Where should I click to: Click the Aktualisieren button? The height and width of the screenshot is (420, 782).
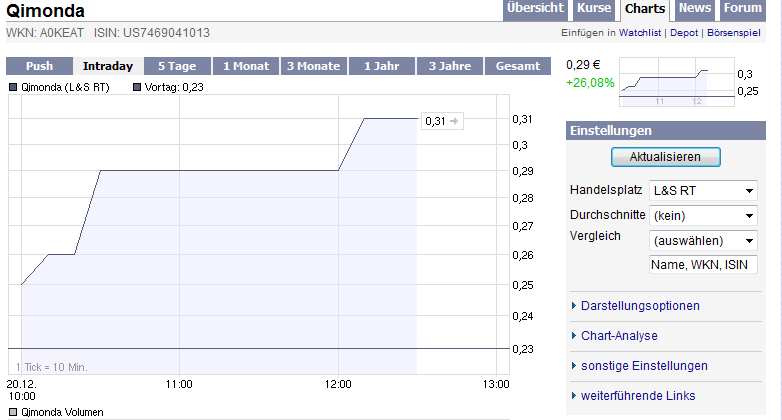[x=665, y=157]
